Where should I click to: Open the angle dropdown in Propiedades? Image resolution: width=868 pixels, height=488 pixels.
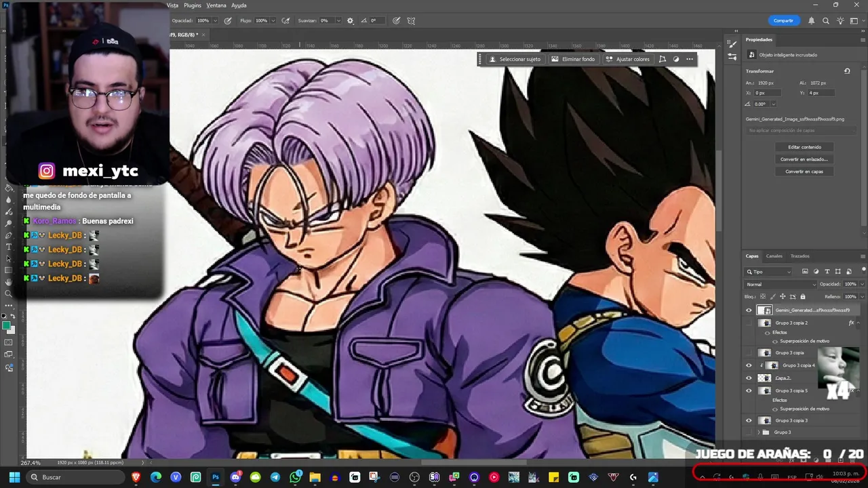(773, 104)
